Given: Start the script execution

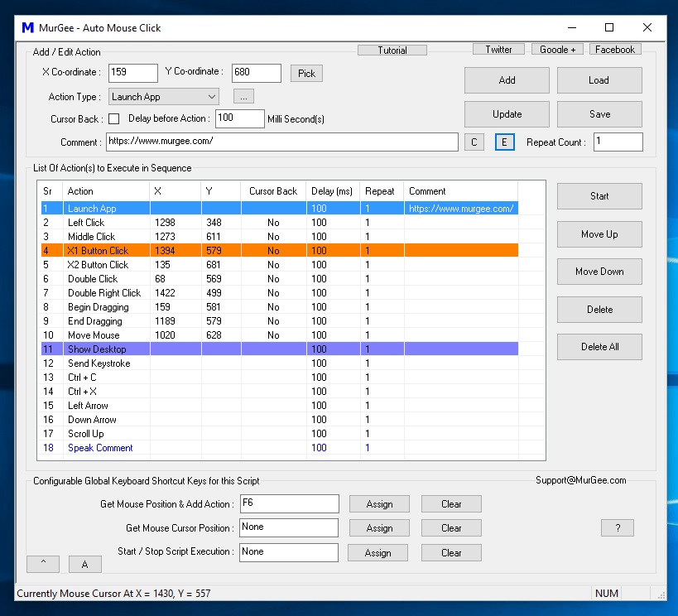Looking at the screenshot, I should tap(599, 196).
